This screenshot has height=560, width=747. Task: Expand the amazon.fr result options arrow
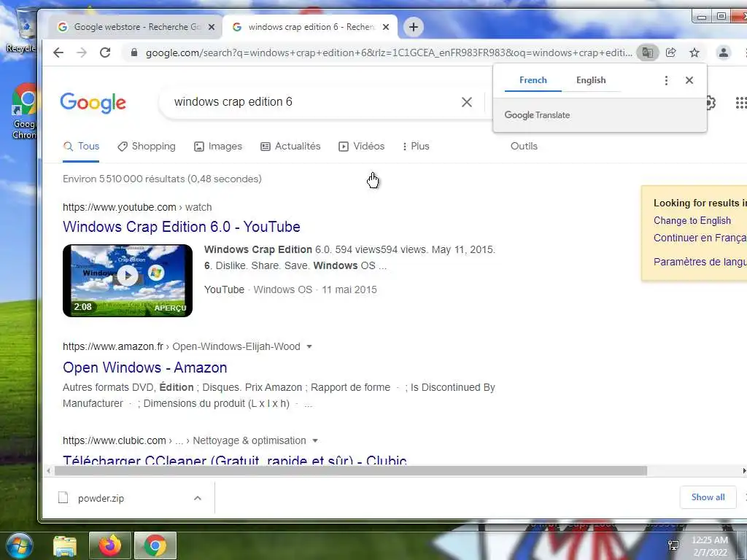coord(309,346)
